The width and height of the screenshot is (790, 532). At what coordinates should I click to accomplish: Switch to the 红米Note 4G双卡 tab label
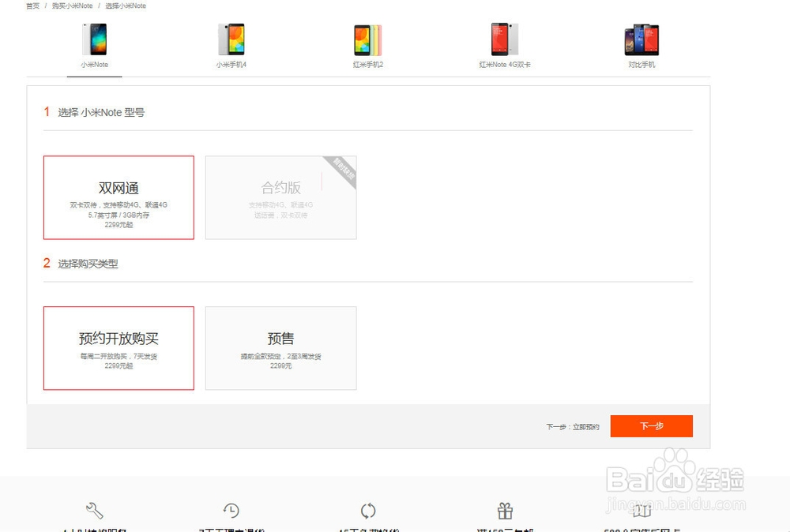click(x=505, y=65)
